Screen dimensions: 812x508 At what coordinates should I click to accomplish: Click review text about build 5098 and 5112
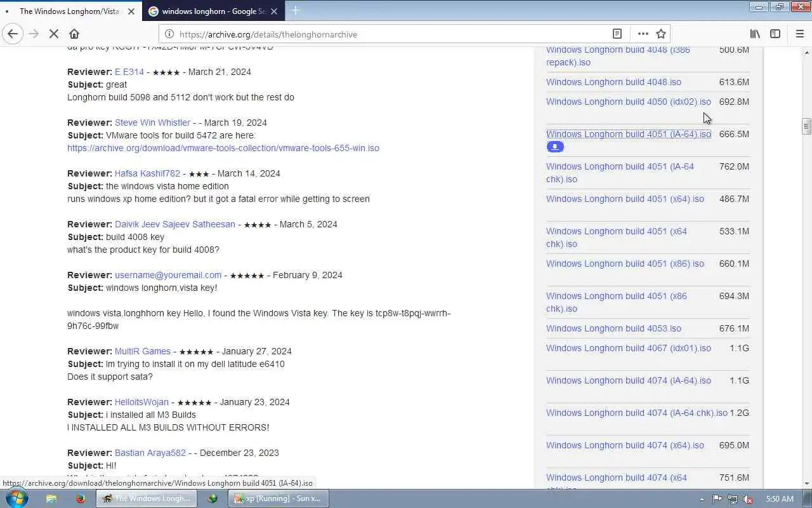(181, 97)
